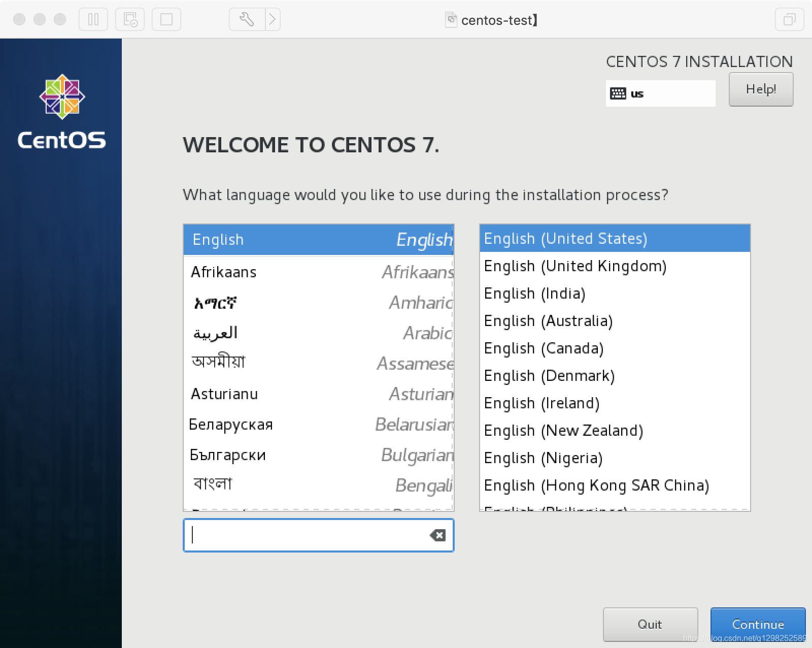Choose Asturianu language

pos(318,394)
